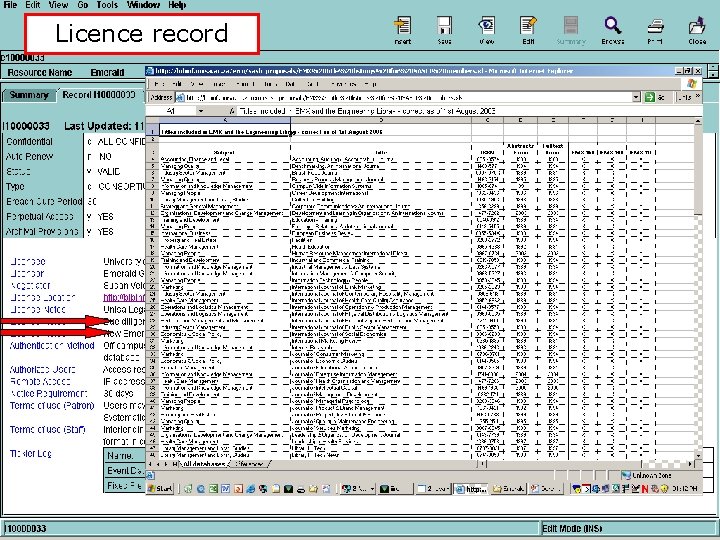The width and height of the screenshot is (720, 540).
Task: Open the Licence Location hyperlink
Action: pyautogui.click(x=124, y=298)
